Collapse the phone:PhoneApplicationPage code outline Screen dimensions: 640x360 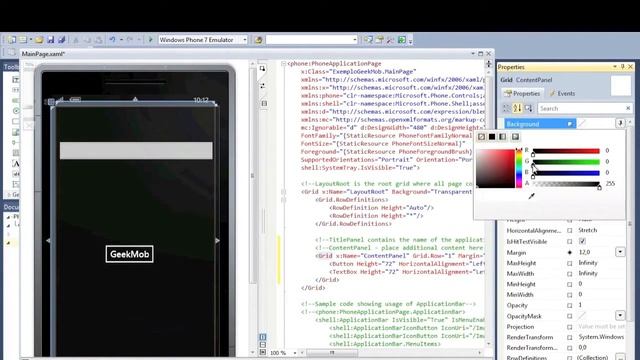click(x=283, y=64)
